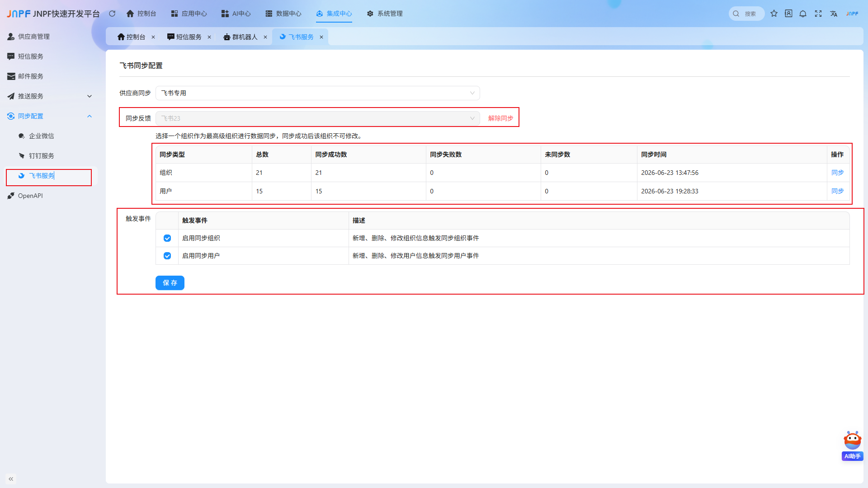Close the 飞书服务 page tab
868x488 pixels.
(321, 37)
